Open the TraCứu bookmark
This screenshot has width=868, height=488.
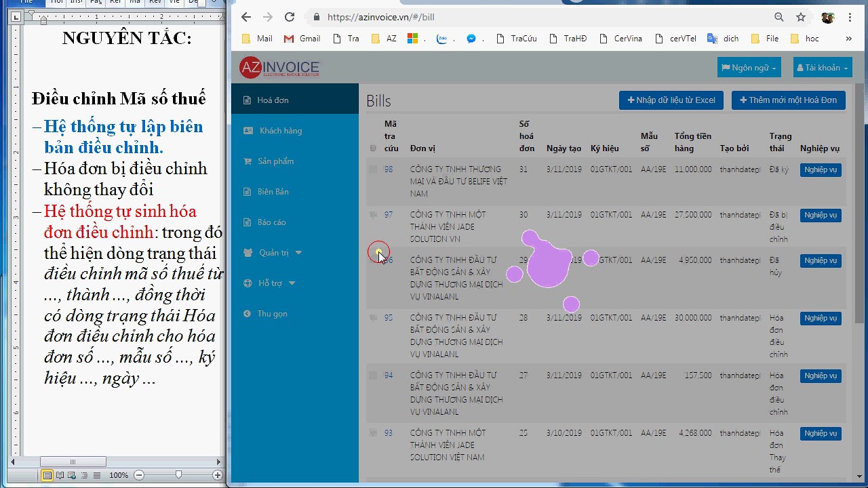point(517,39)
